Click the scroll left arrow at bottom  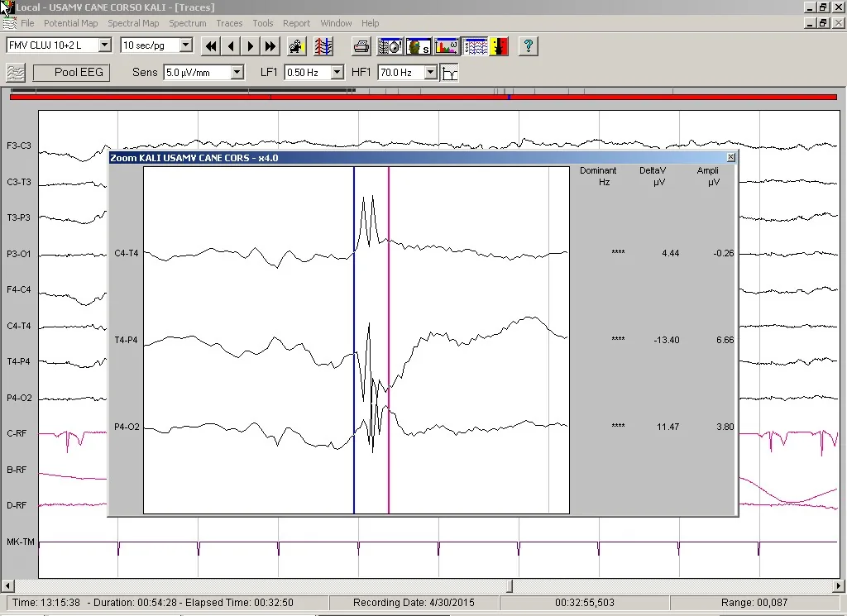pos(7,585)
